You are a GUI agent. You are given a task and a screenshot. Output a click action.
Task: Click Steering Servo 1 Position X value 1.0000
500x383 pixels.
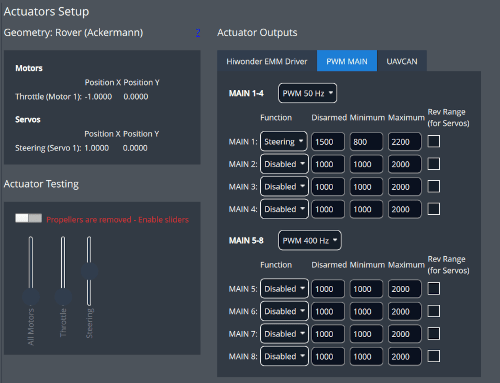coord(97,148)
